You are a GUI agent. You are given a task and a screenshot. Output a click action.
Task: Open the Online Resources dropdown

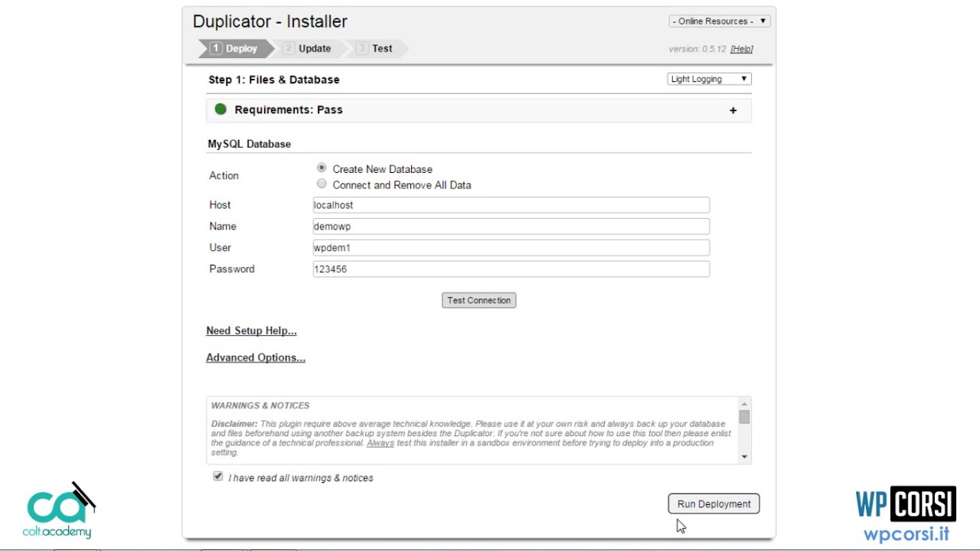(720, 21)
